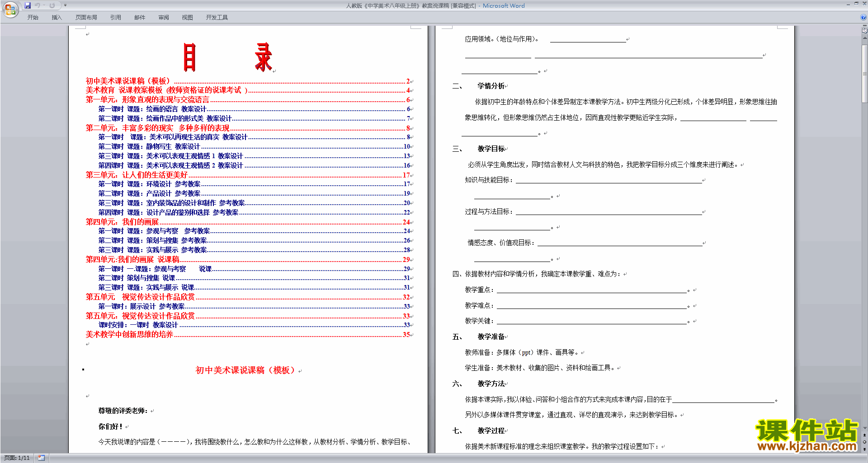Click the heading 七、教学过程
This screenshot has width=868, height=463.
pos(479,430)
